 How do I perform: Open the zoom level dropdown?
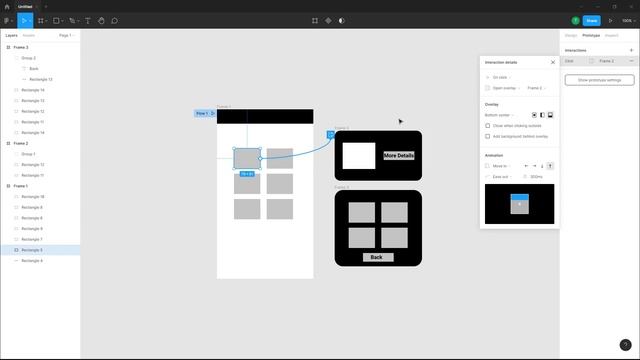(x=629, y=21)
